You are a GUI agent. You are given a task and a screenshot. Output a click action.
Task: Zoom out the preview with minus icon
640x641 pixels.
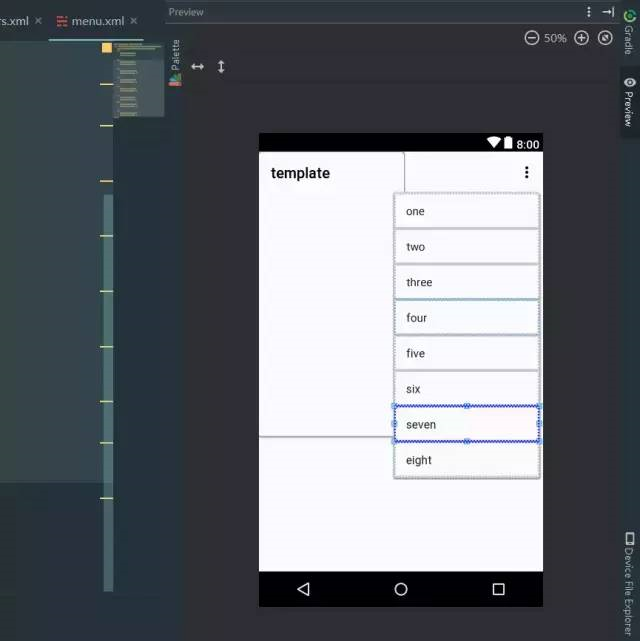coord(532,38)
